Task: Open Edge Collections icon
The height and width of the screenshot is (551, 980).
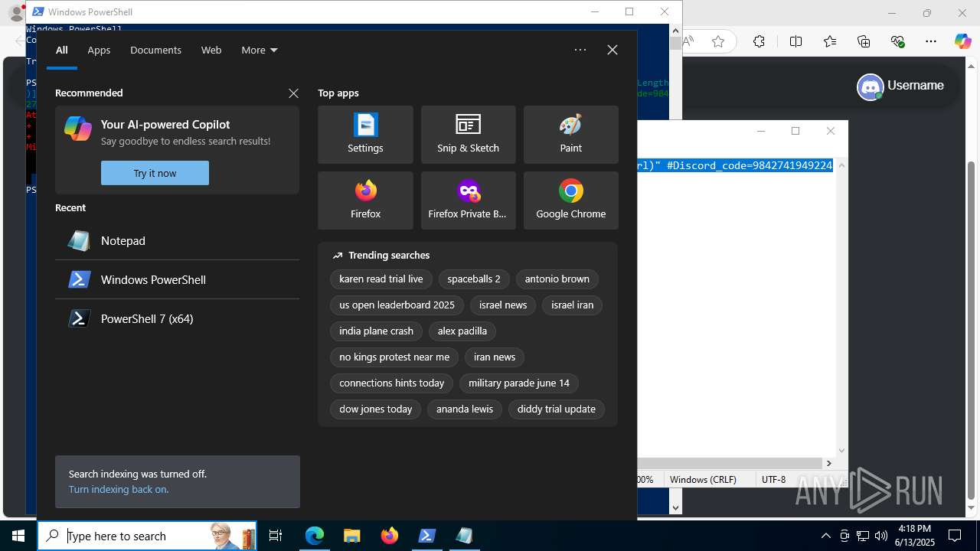Action: click(x=864, y=41)
